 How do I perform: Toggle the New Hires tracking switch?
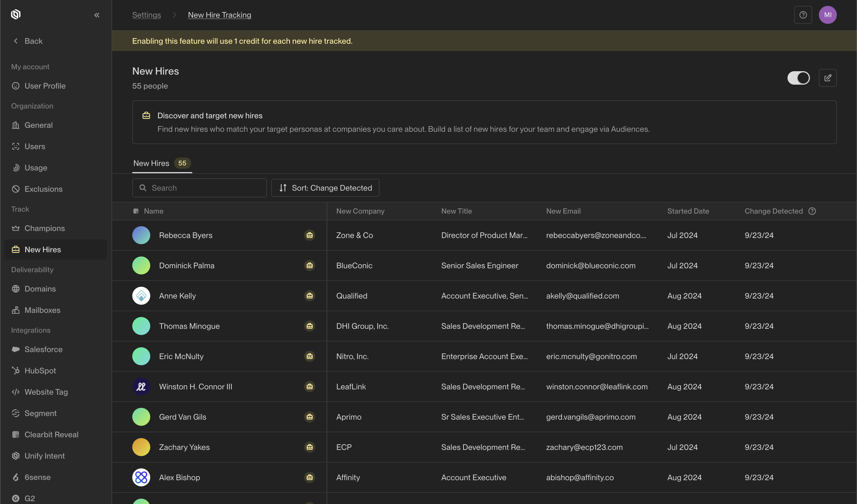[x=798, y=78]
